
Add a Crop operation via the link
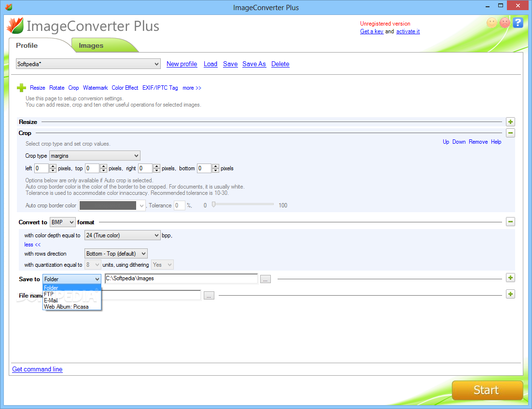73,88
